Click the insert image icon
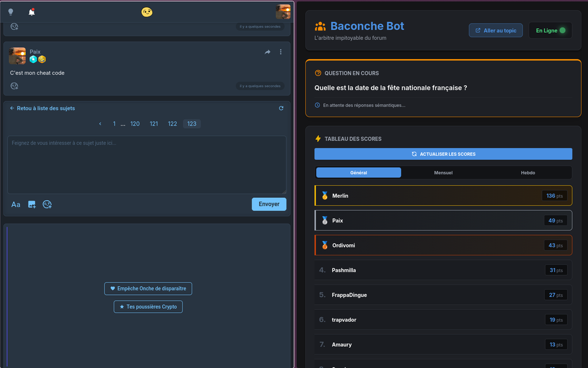 (32, 204)
